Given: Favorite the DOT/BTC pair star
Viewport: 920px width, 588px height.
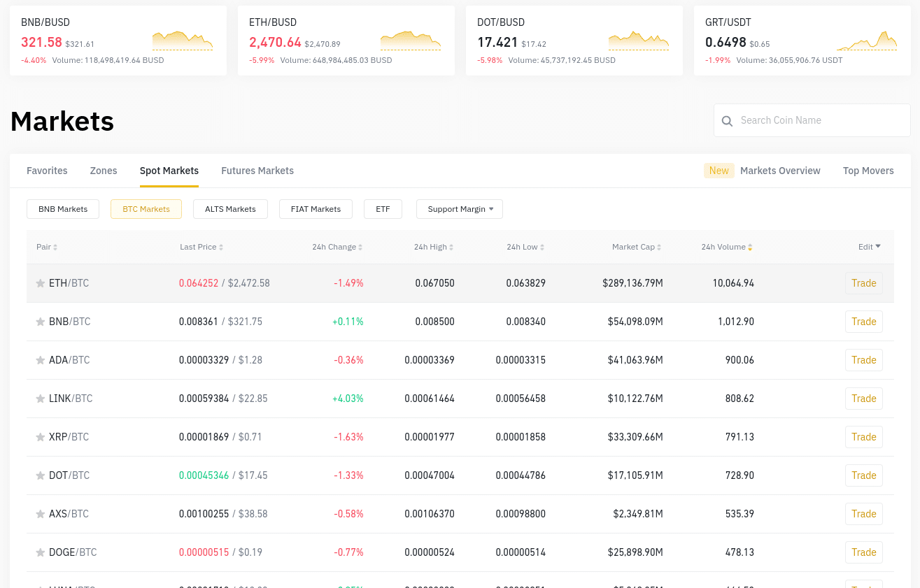Looking at the screenshot, I should pos(41,475).
